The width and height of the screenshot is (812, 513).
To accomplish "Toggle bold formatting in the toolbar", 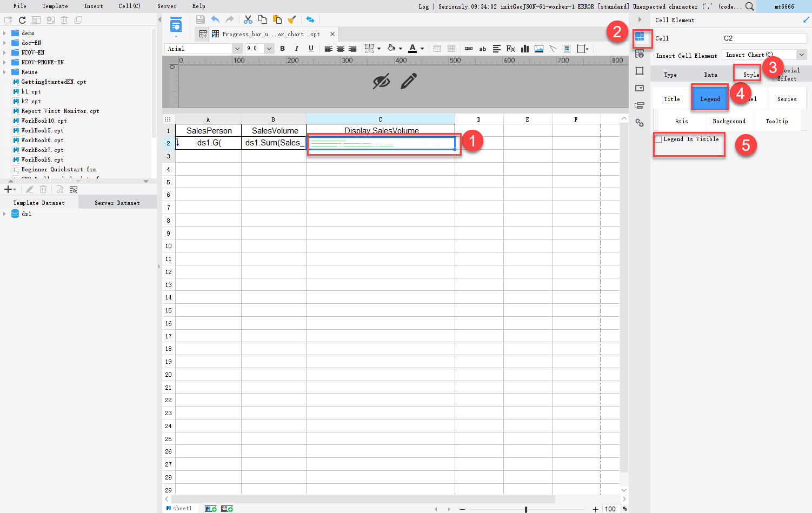I will pyautogui.click(x=282, y=49).
